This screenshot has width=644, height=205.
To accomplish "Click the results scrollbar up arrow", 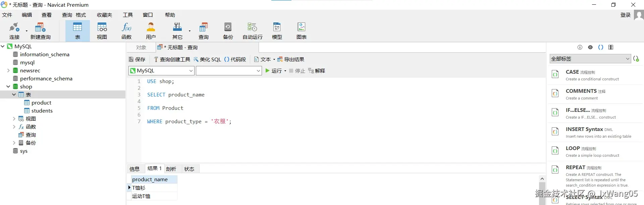I will 542,179.
